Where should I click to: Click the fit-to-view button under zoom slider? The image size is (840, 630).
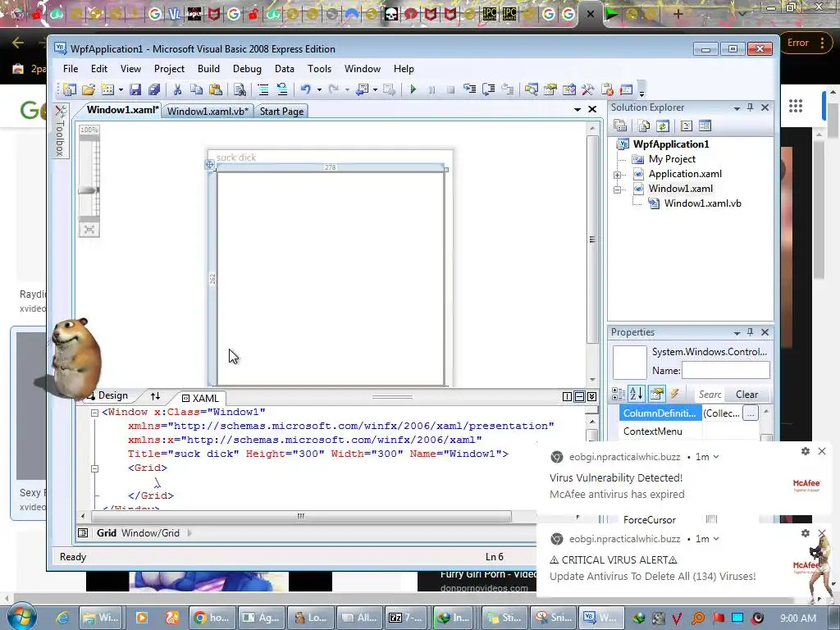click(x=89, y=230)
